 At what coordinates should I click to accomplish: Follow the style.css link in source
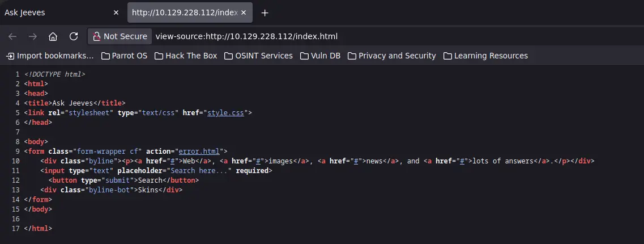[x=225, y=113]
